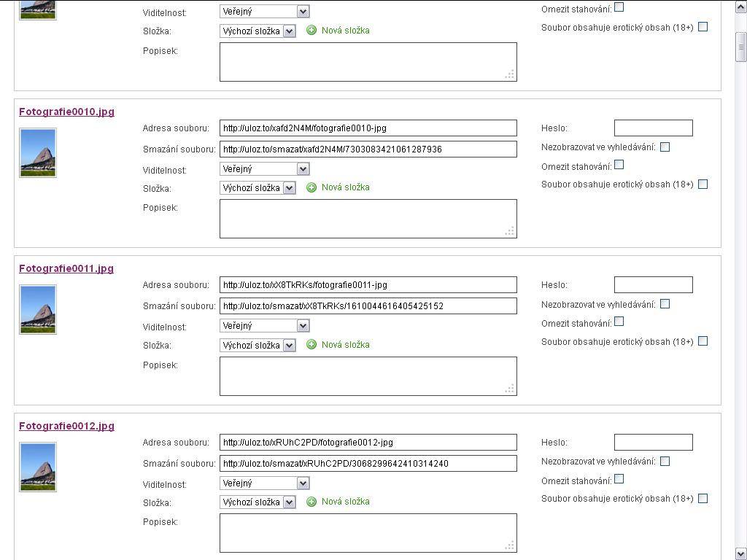The height and width of the screenshot is (560, 747).
Task: Open Složka dropdown for Fotografie0011.jpg
Action: pyautogui.click(x=258, y=345)
